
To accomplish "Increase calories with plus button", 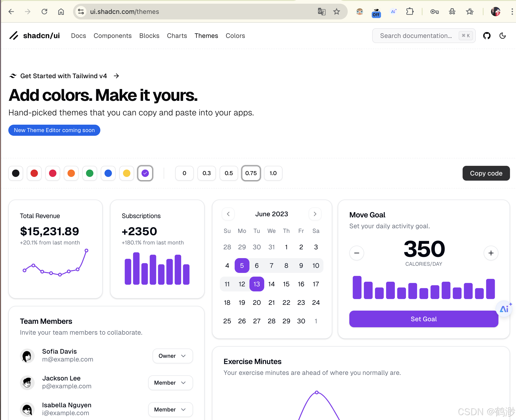I will click(x=491, y=253).
